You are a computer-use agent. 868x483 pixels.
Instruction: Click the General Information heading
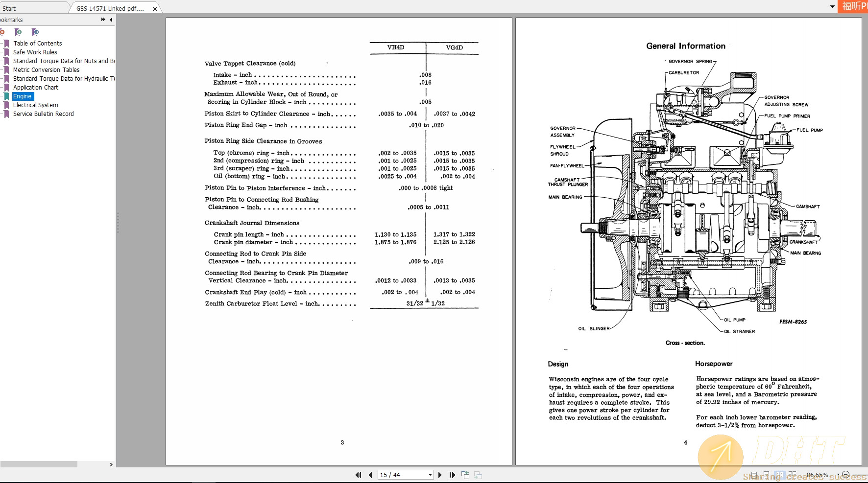click(x=686, y=46)
